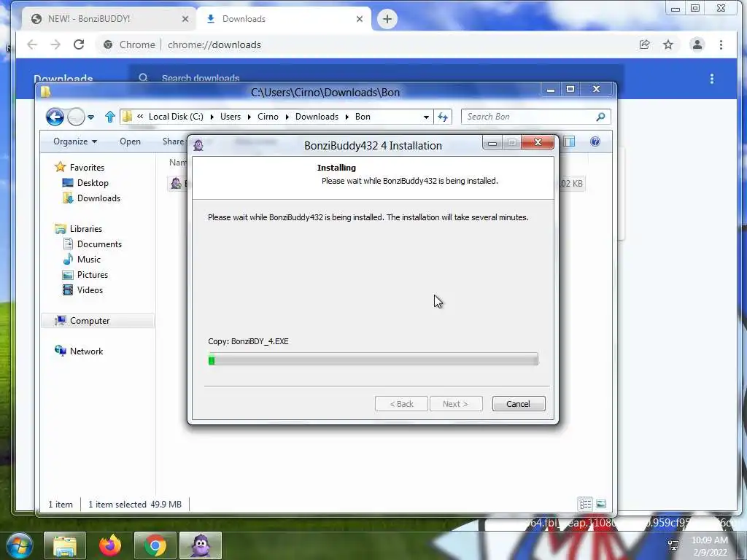Click Chrome forward arrow
This screenshot has height=560, width=747.
55,44
